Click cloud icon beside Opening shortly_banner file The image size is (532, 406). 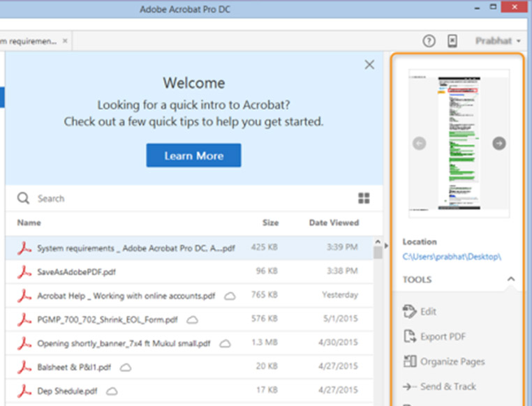[225, 344]
